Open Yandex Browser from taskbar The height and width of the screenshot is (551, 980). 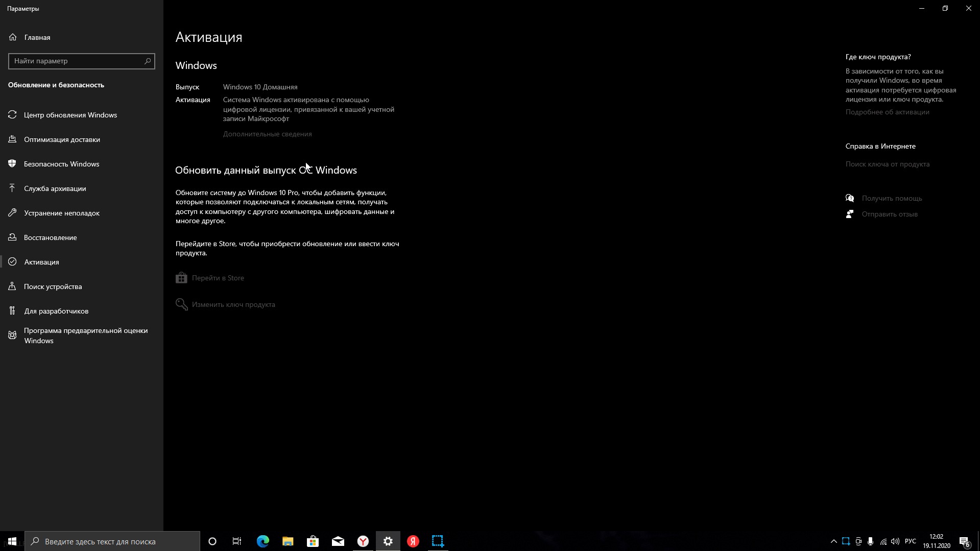[363, 541]
